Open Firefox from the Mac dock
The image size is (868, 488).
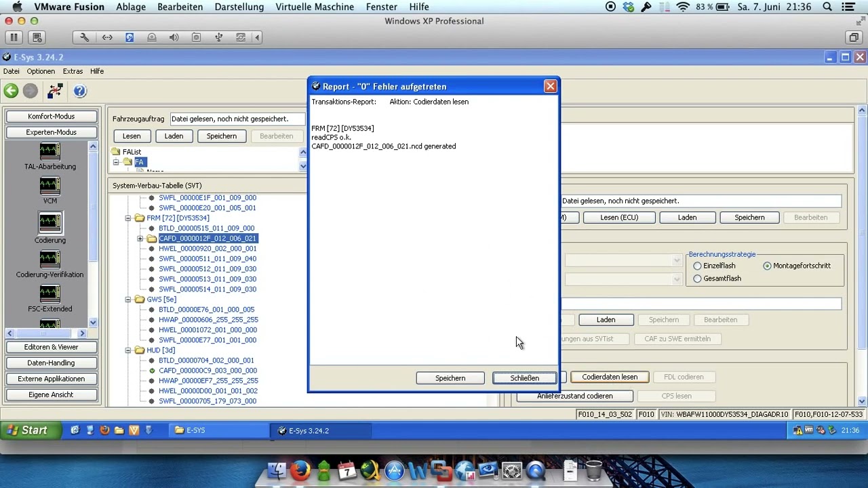[300, 470]
